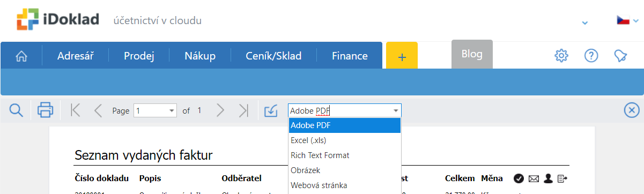Click the yellow plus button
The image size is (644, 194).
click(402, 56)
